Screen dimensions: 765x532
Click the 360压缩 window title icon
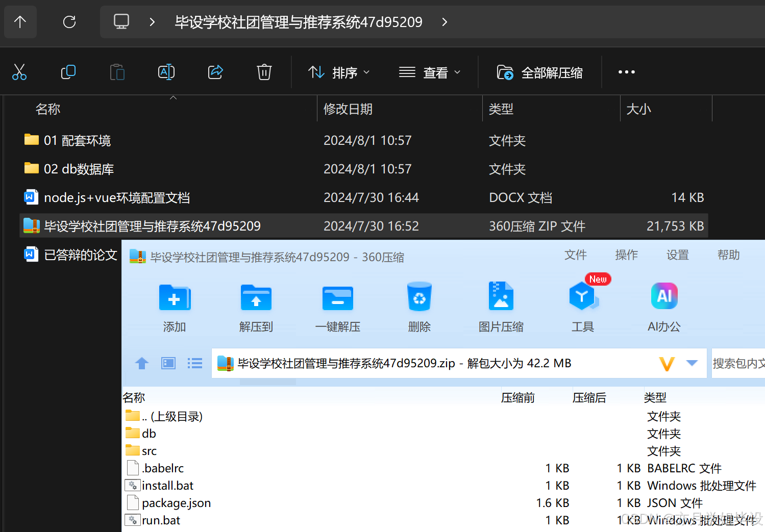138,256
